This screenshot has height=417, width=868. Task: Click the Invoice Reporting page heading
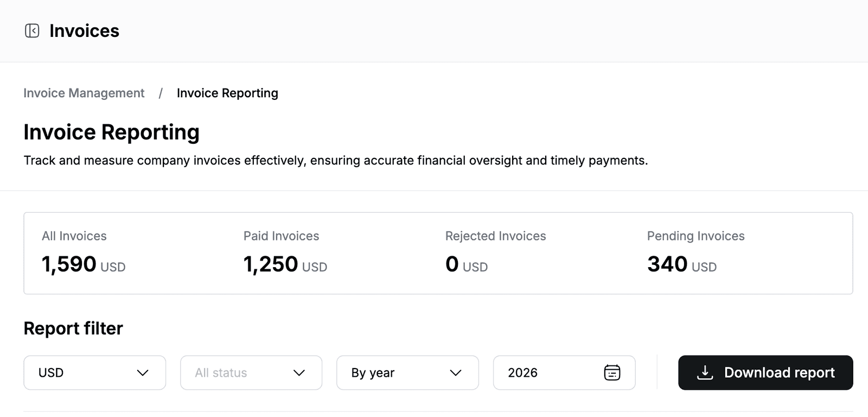click(112, 132)
